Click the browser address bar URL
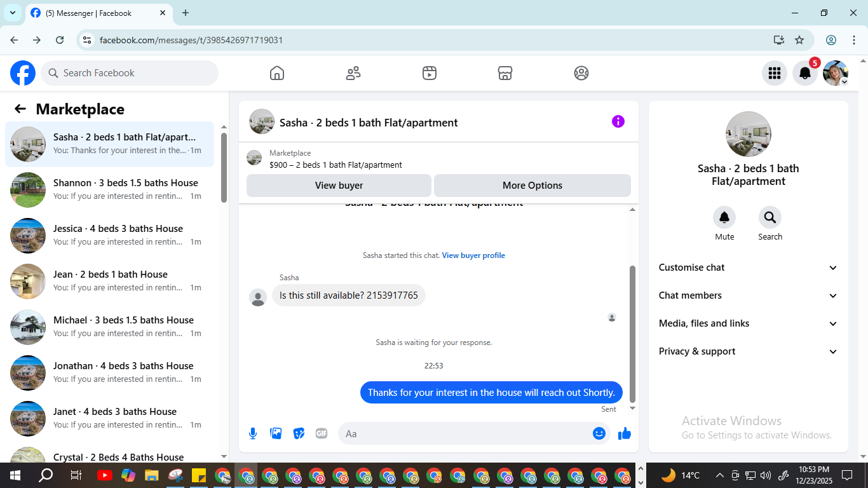The image size is (868, 488). pos(191,40)
